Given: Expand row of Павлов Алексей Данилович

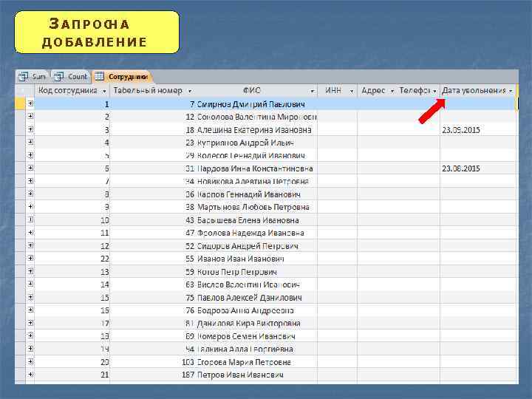Looking at the screenshot, I should point(30,297).
